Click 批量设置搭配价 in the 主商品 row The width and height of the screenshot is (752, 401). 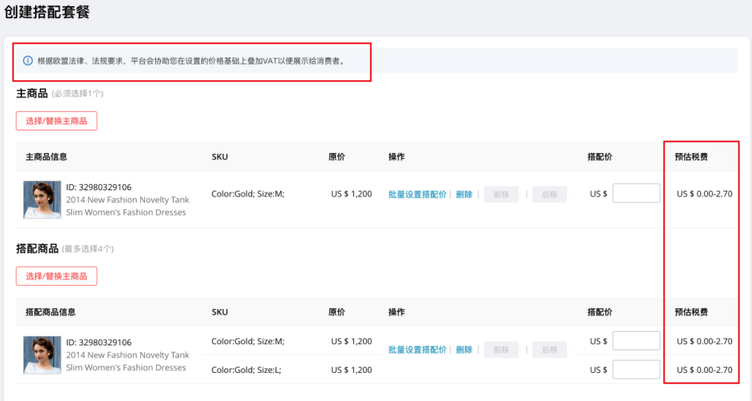[x=417, y=194]
